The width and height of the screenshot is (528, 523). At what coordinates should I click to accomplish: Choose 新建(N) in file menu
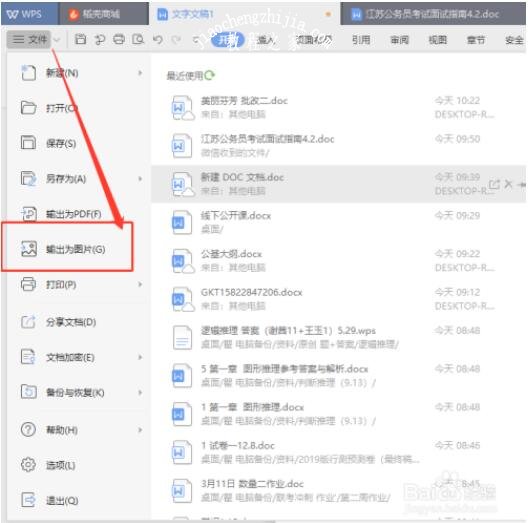pos(77,73)
